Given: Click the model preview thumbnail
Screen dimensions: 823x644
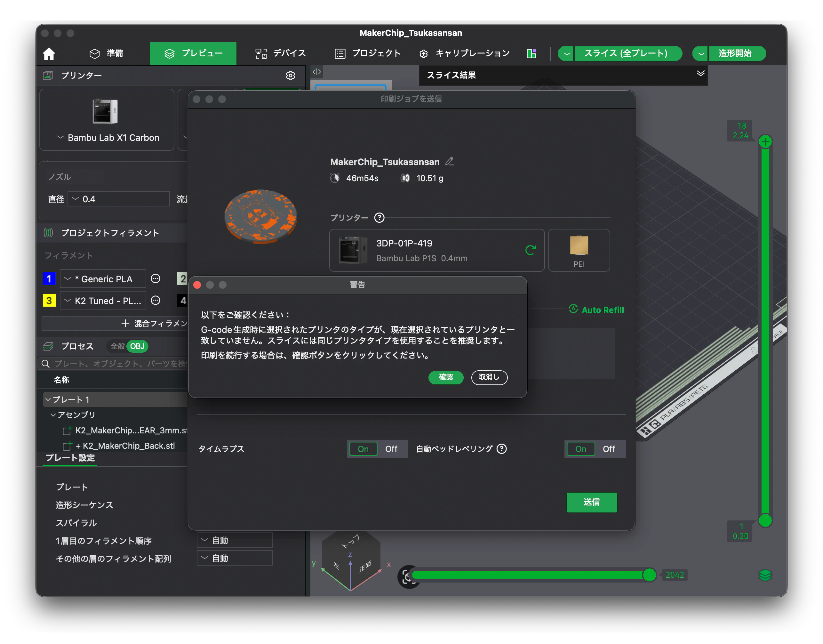Looking at the screenshot, I should (x=261, y=216).
